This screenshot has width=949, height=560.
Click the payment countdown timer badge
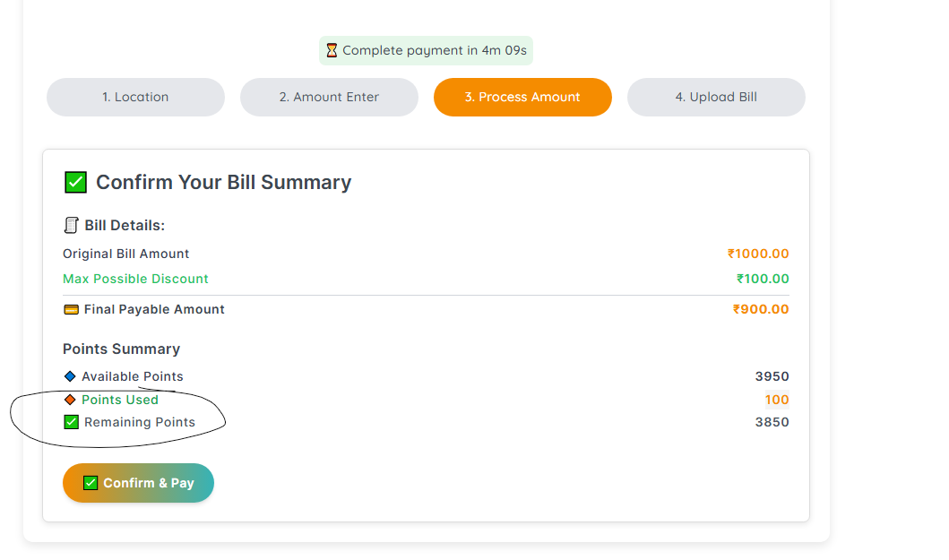tap(426, 50)
